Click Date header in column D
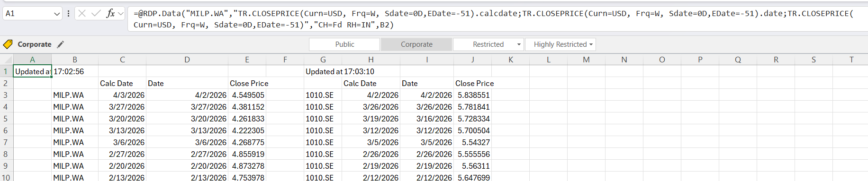The width and height of the screenshot is (868, 181). (187, 83)
